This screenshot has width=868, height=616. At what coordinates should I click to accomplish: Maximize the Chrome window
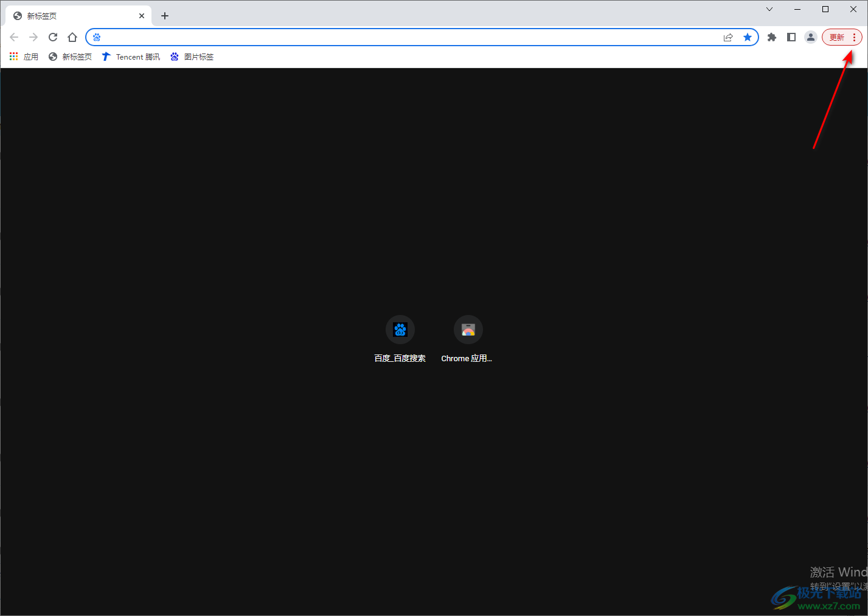[825, 9]
